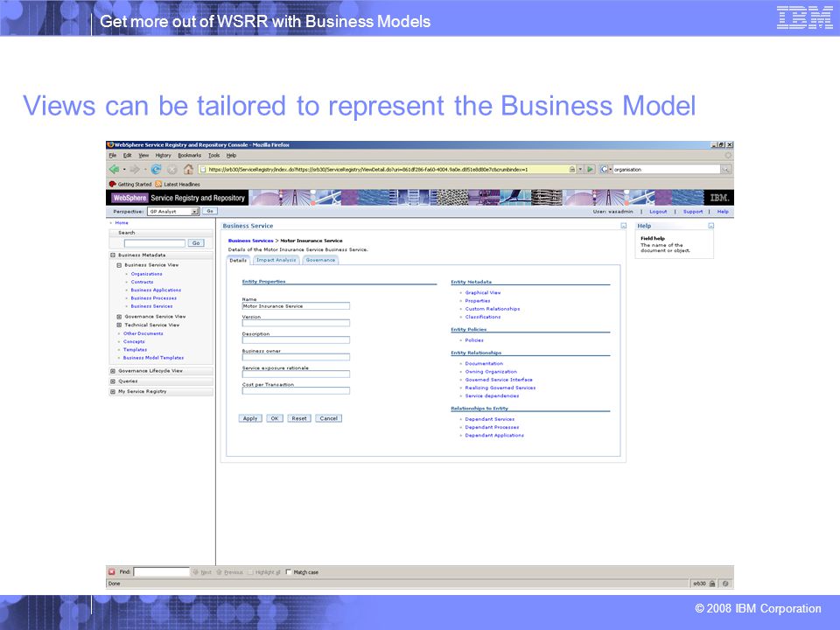Open the Bookmarks menu

(190, 156)
